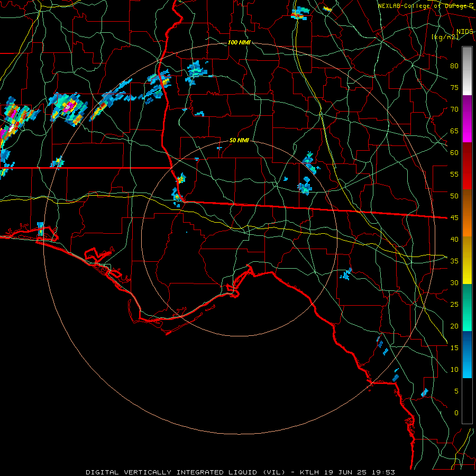This screenshot has width=476, height=476.
Task: Select the 25 value on the scale
Action: click(454, 305)
